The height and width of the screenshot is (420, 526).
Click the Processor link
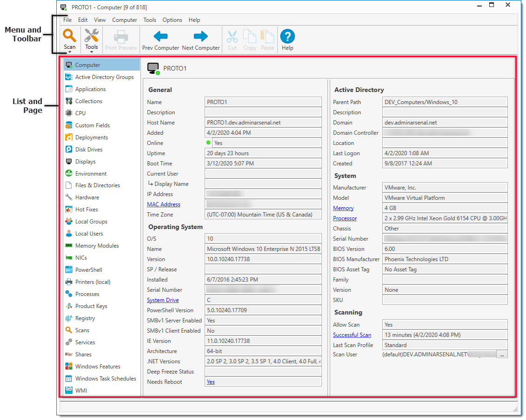pyautogui.click(x=345, y=218)
